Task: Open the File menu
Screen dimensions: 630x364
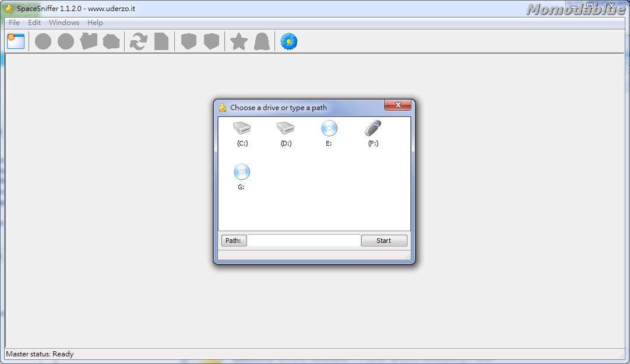Action: click(14, 23)
